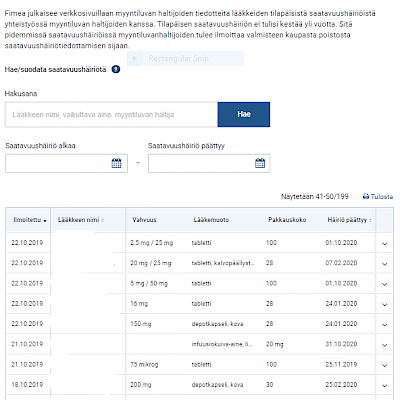
Task: Click the 18.10.2019 reported date
Action: (x=27, y=385)
